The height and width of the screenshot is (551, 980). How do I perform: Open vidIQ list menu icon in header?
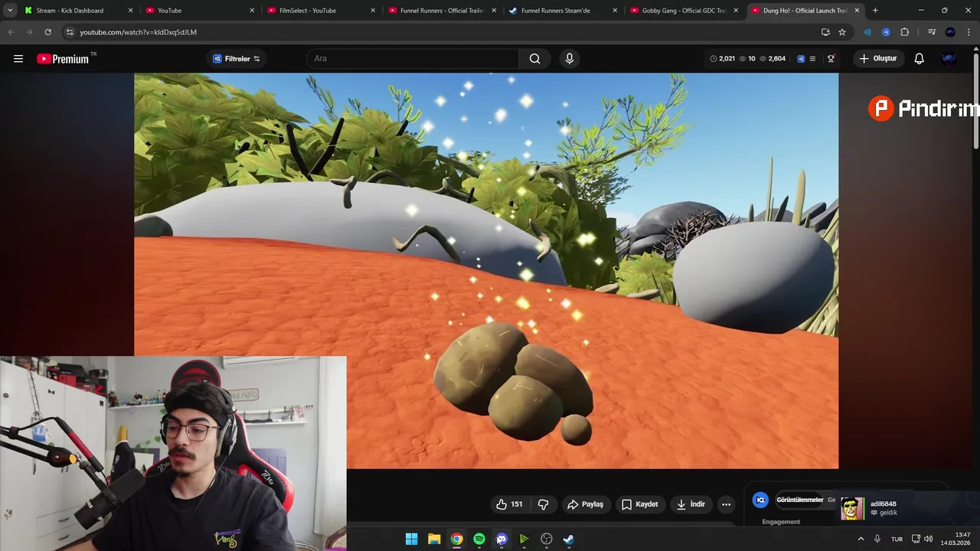pyautogui.click(x=812, y=59)
